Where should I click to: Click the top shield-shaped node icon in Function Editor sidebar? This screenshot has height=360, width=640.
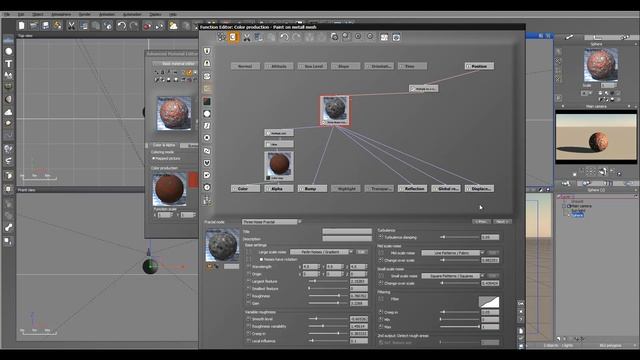click(207, 51)
